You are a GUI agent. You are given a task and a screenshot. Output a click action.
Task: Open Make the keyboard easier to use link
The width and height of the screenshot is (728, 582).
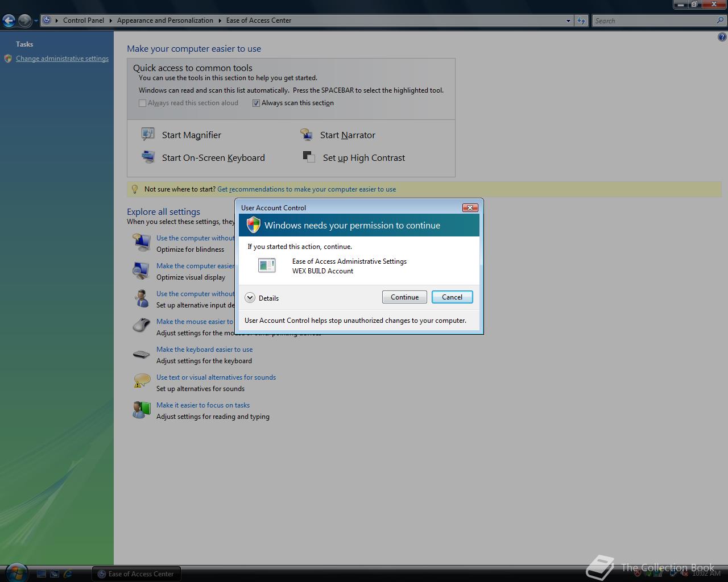click(204, 350)
